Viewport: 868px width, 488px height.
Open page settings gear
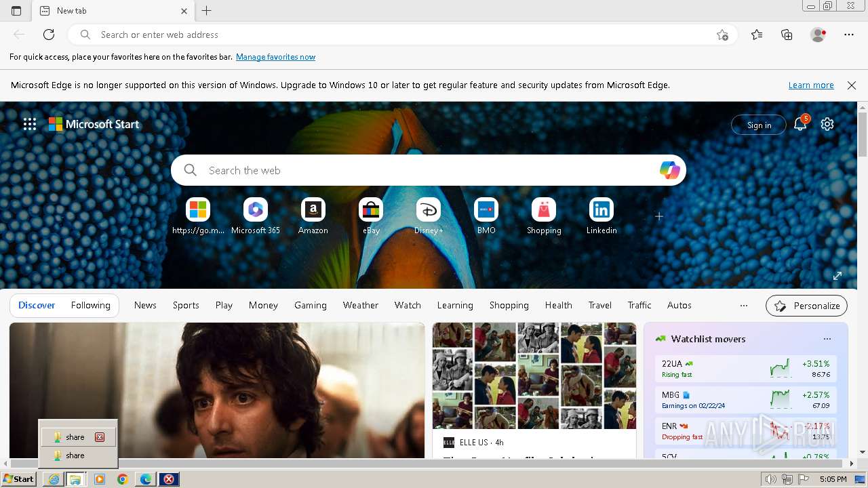coord(827,124)
